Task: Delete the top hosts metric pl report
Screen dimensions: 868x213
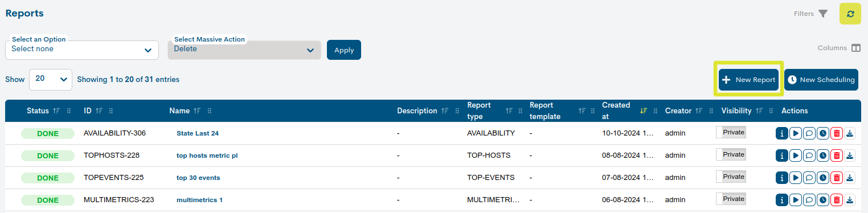Action: pos(837,155)
